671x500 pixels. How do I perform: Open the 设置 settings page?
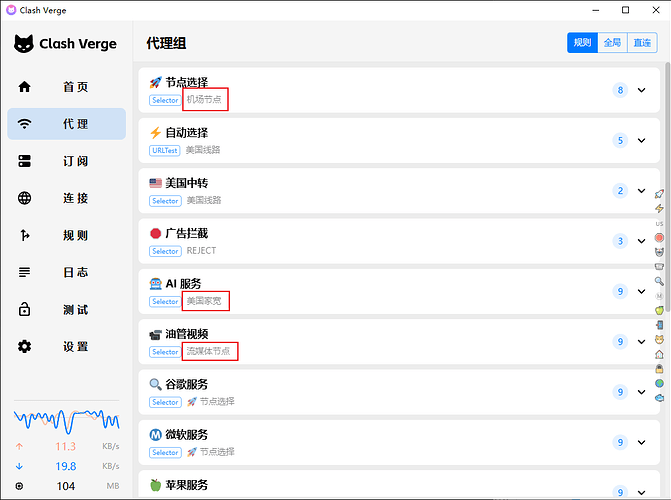66,347
